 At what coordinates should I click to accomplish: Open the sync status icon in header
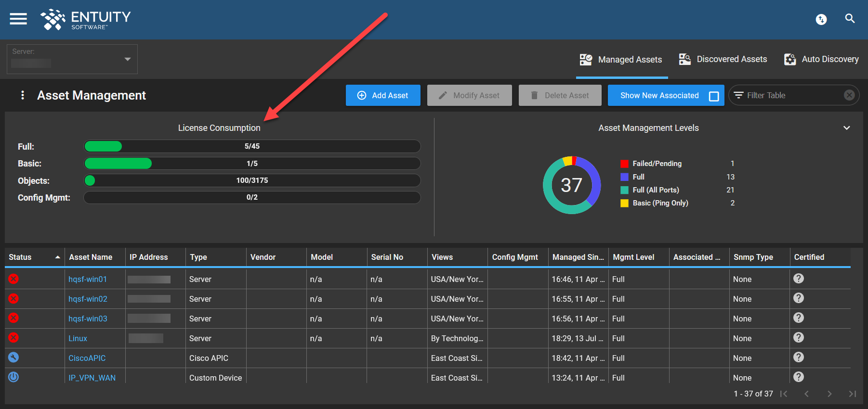821,19
